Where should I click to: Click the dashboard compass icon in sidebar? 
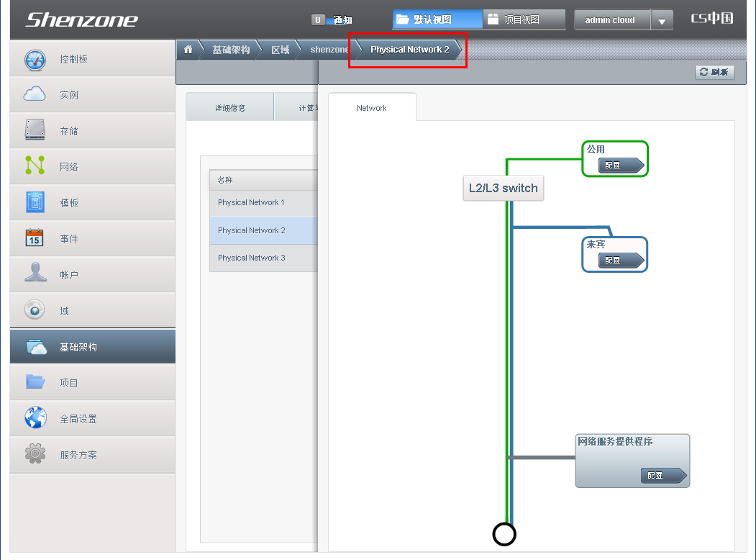tap(35, 60)
